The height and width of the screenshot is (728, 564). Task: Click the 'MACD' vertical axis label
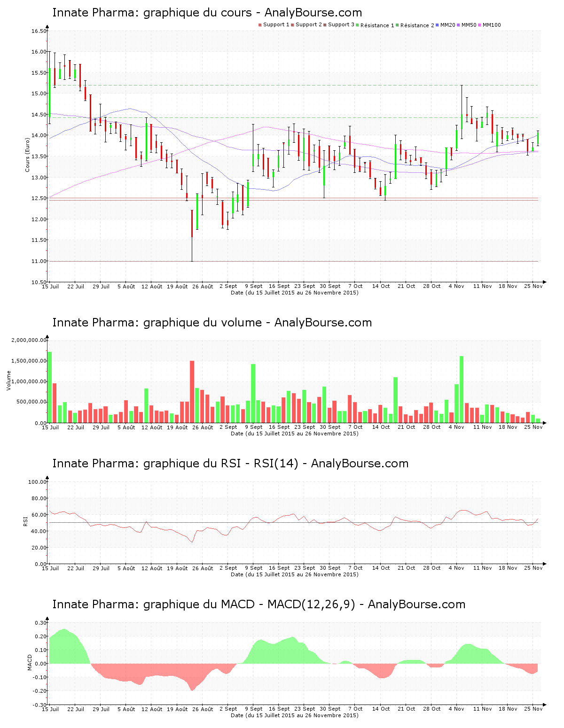click(x=30, y=662)
